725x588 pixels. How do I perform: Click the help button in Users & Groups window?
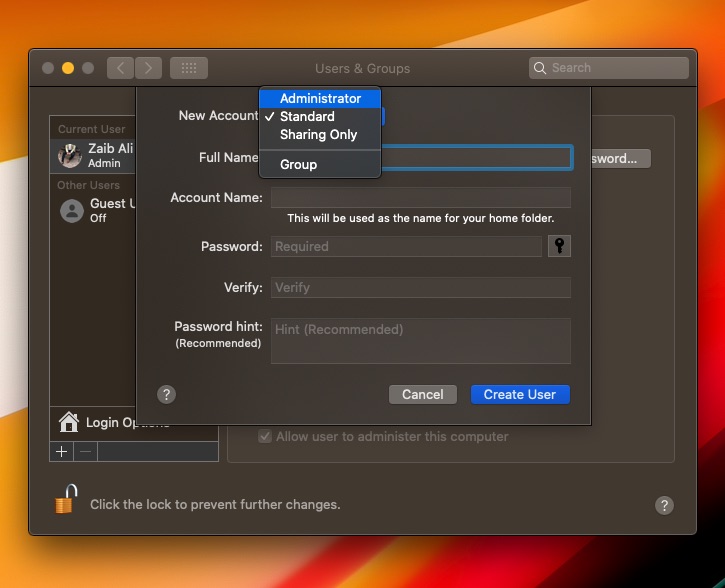coord(664,505)
